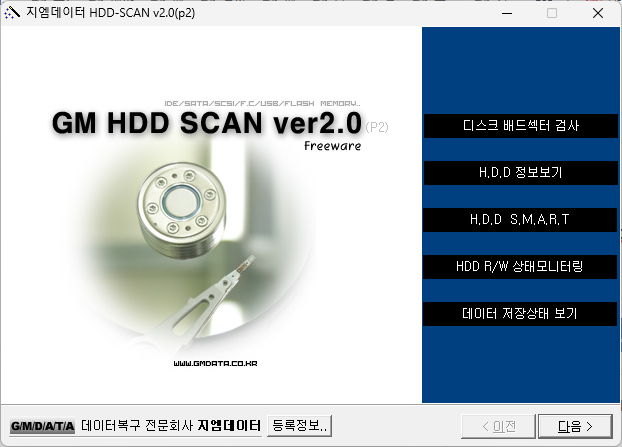Click 데이터복구 전문회사 지엠데이터 text
Image resolution: width=622 pixels, height=447 pixels.
pos(171,426)
